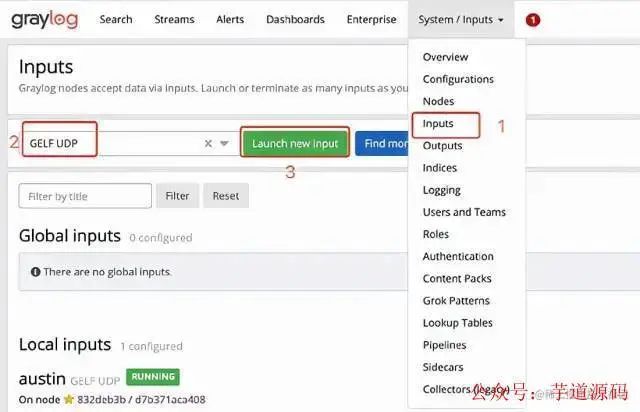Open the Streams page

(174, 20)
